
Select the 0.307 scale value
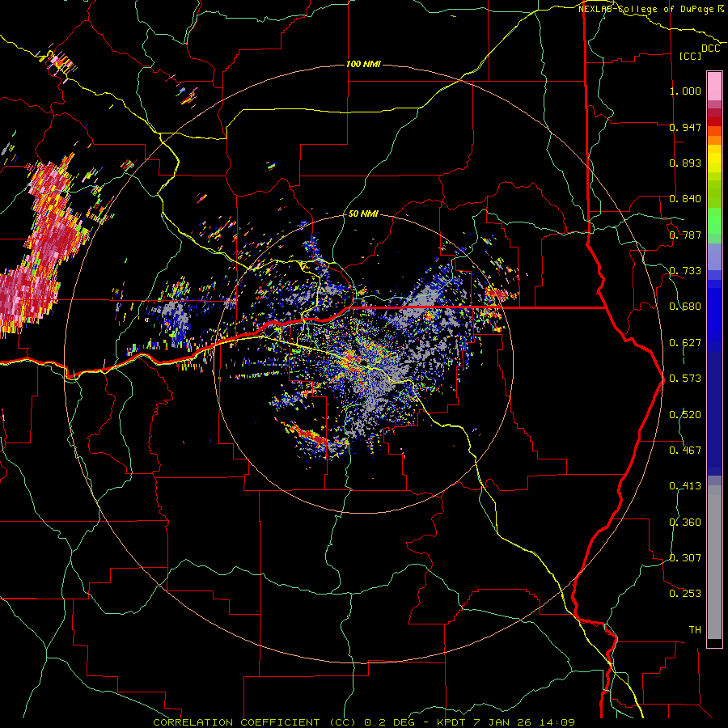685,558
